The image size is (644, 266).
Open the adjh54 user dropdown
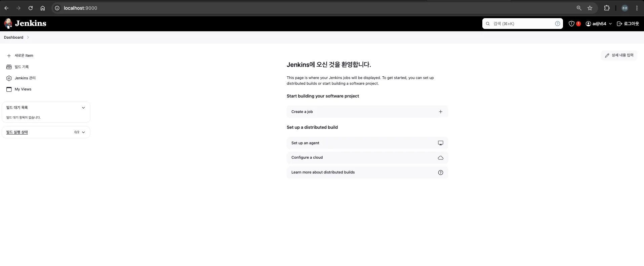point(599,24)
